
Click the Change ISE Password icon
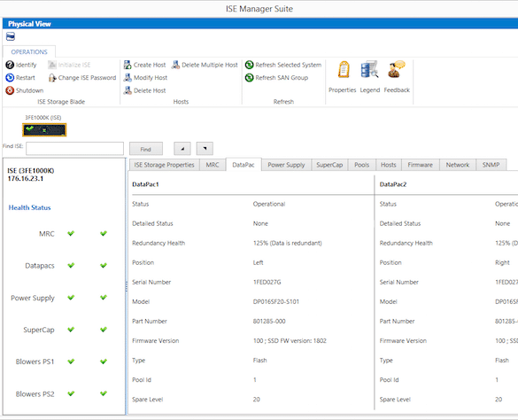pyautogui.click(x=52, y=78)
